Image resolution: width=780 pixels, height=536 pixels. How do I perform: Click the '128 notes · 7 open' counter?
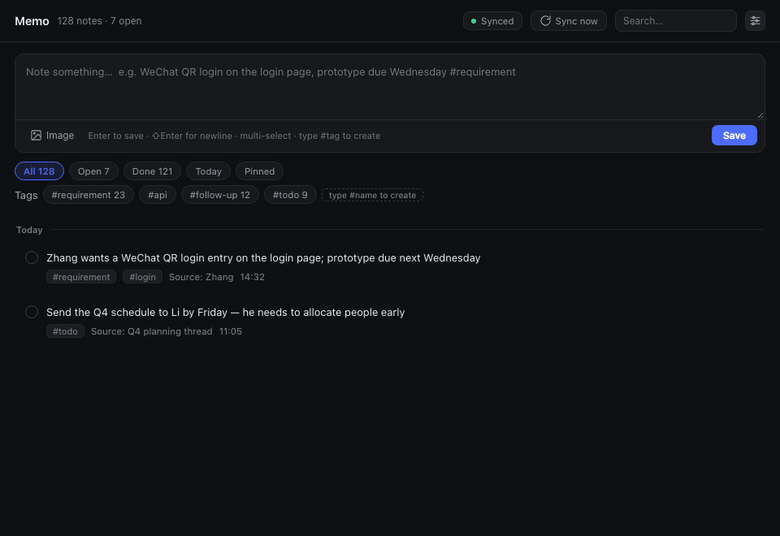(x=99, y=21)
